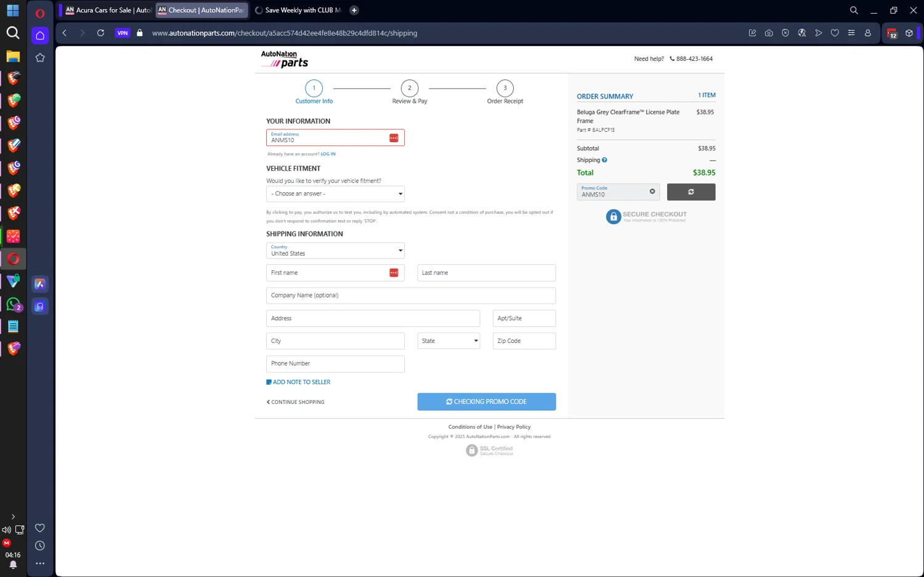This screenshot has width=924, height=577.
Task: Open the three-dots sidebar setup icon
Action: pyautogui.click(x=40, y=563)
